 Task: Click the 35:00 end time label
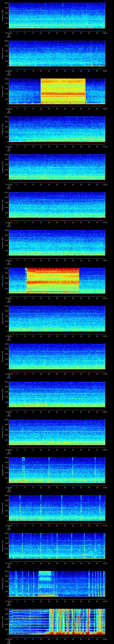tap(105, 298)
